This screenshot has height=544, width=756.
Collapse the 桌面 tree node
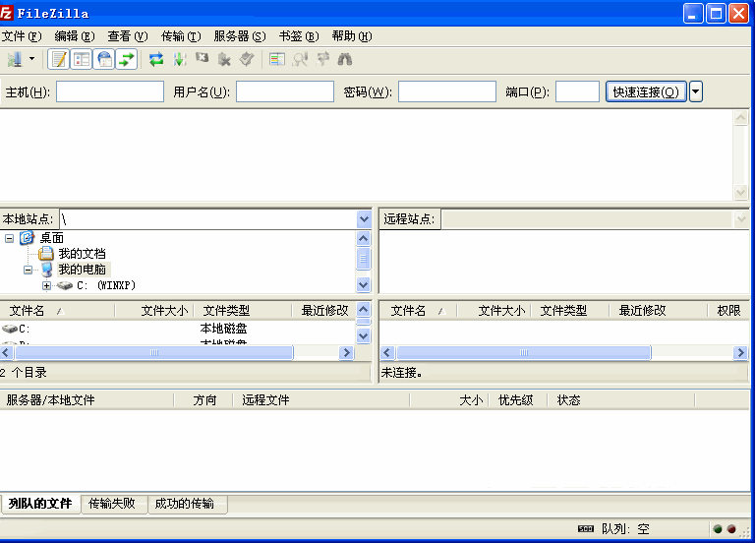(x=9, y=238)
